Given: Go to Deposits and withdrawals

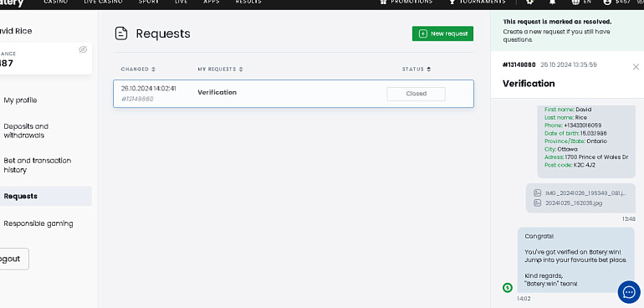Looking at the screenshot, I should coord(26,131).
